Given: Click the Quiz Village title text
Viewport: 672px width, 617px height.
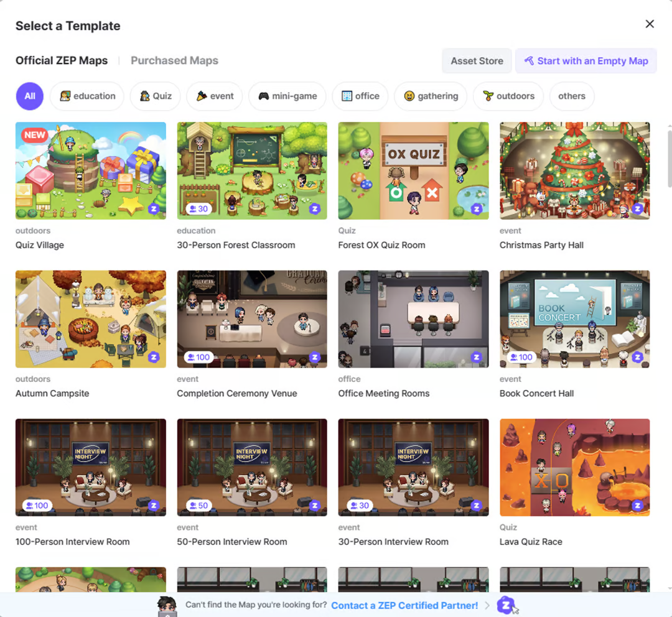Looking at the screenshot, I should click(x=40, y=245).
